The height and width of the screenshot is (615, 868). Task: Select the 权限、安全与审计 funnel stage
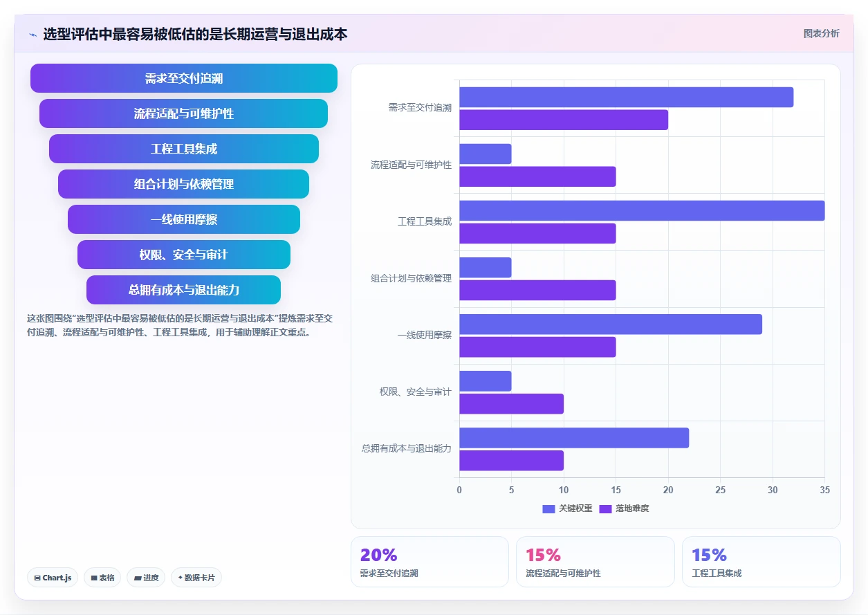click(x=184, y=255)
